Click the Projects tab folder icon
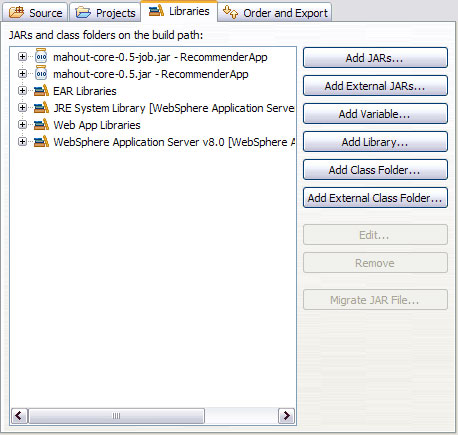This screenshot has height=435, width=458. coord(83,13)
